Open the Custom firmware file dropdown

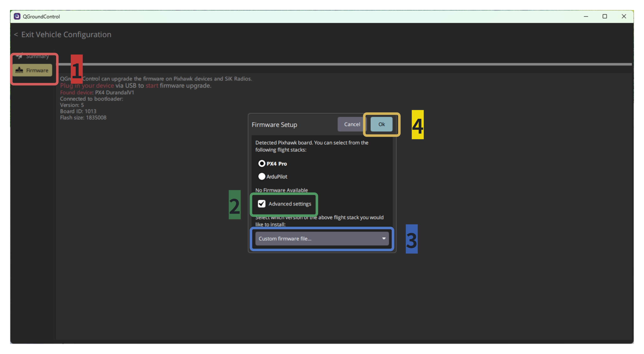coord(322,238)
